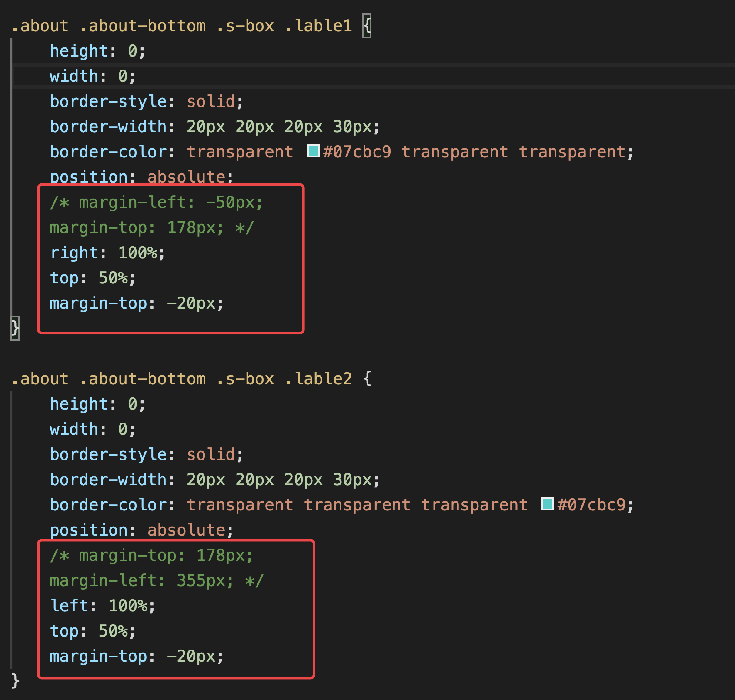Click 'border-color' property in lable2 rule
735x700 pixels.
108,505
